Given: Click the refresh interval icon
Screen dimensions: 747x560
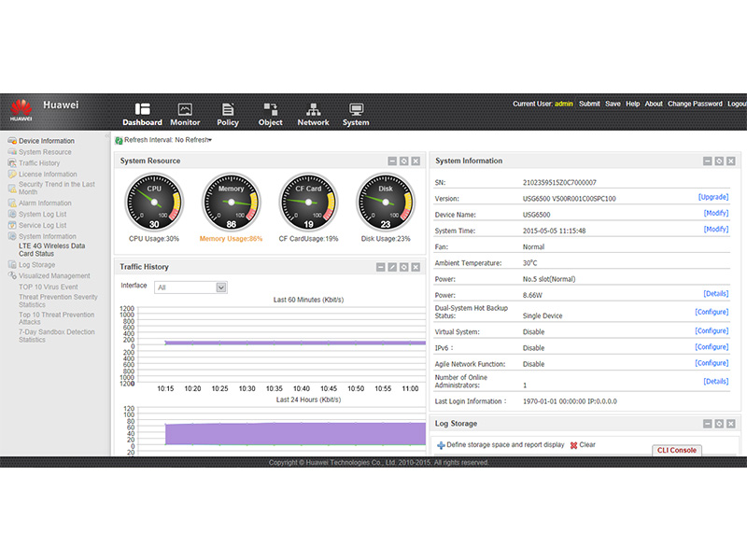Looking at the screenshot, I should [x=119, y=141].
